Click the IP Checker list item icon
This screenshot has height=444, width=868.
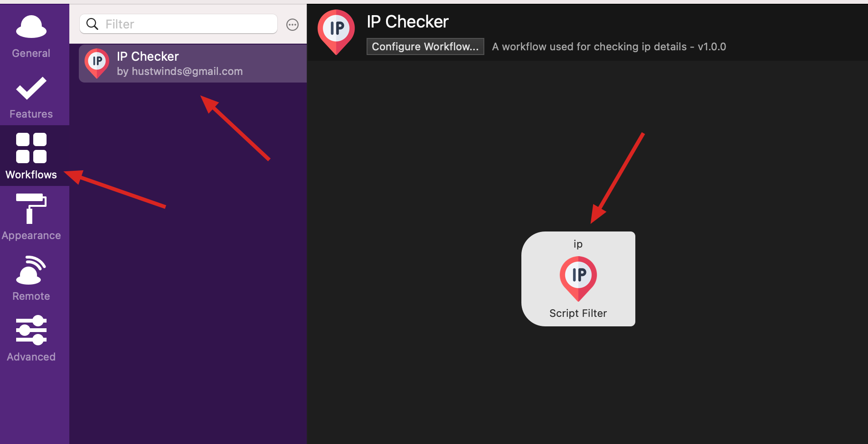(97, 63)
